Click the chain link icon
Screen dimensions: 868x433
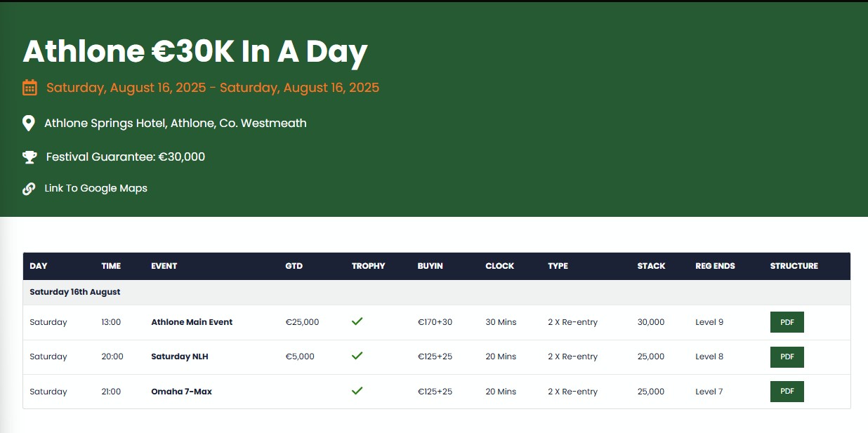29,189
